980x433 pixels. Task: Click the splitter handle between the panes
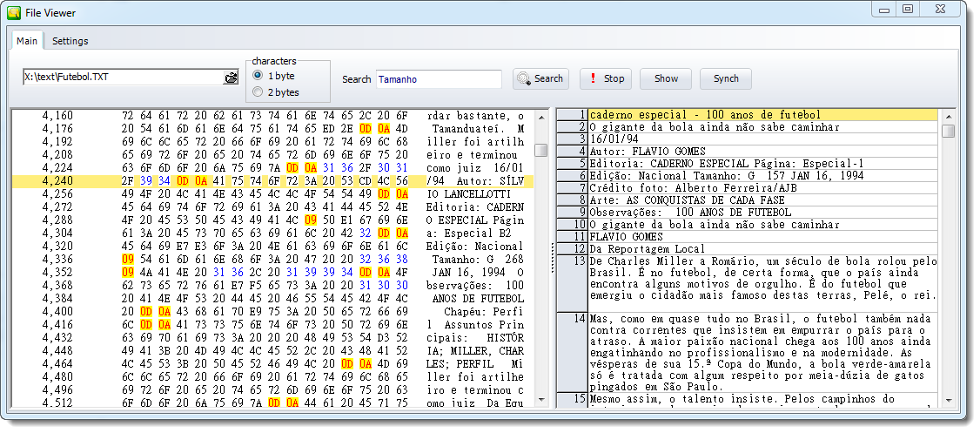click(552, 258)
